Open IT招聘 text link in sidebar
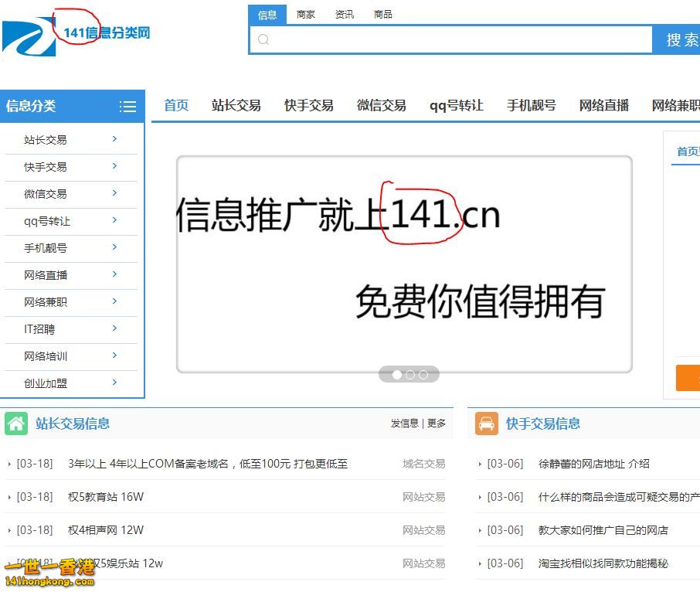The image size is (700, 592). pos(39,329)
